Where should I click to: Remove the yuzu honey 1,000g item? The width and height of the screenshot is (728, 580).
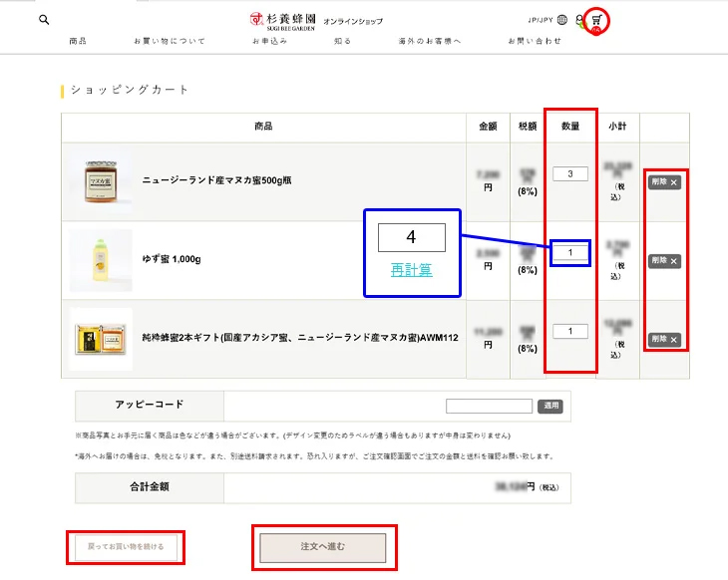664,261
